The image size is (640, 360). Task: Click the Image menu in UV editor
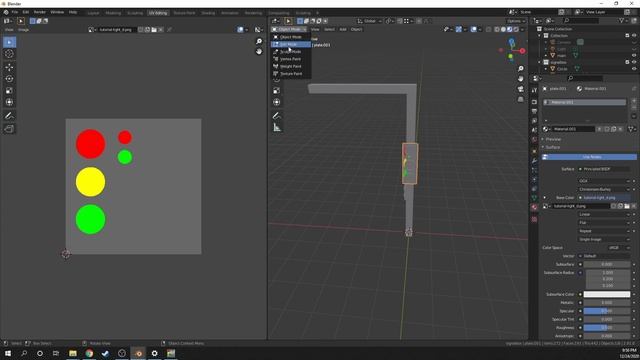click(x=23, y=29)
